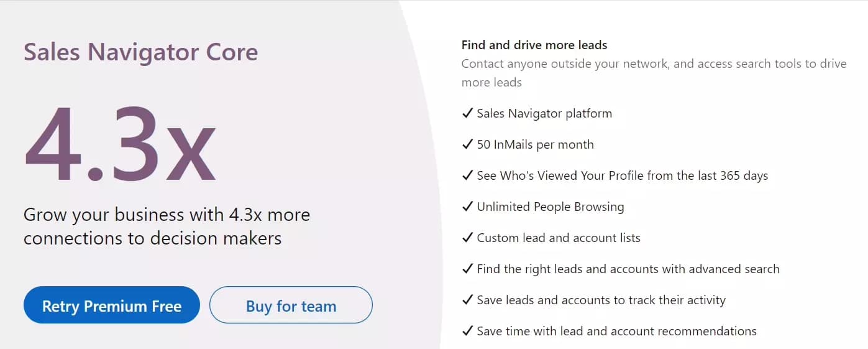This screenshot has height=349, width=868.
Task: Click the checkmark beside Sales Navigator platform
Action: (x=467, y=113)
